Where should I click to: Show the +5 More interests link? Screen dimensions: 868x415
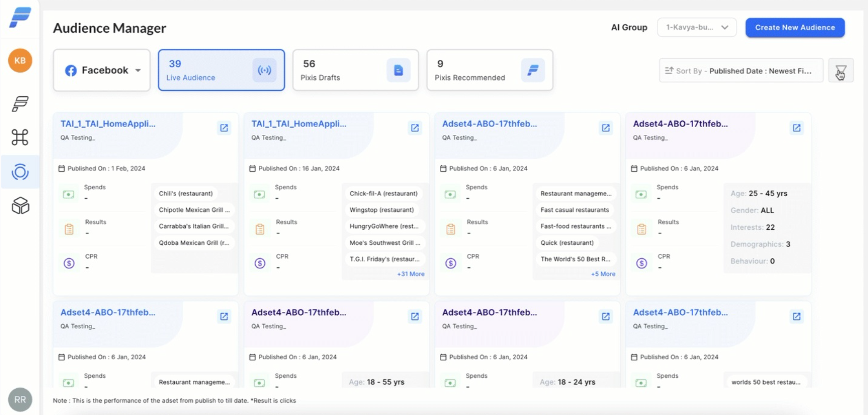[603, 274]
